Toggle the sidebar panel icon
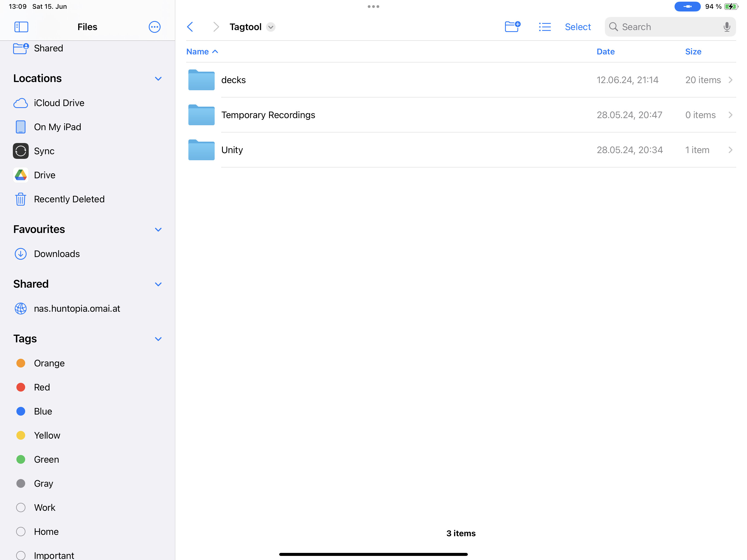Screen dimensions: 747x560 (21, 27)
